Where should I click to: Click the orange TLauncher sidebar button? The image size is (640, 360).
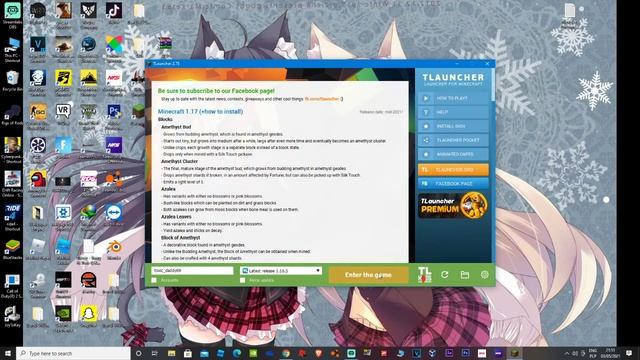coord(453,169)
